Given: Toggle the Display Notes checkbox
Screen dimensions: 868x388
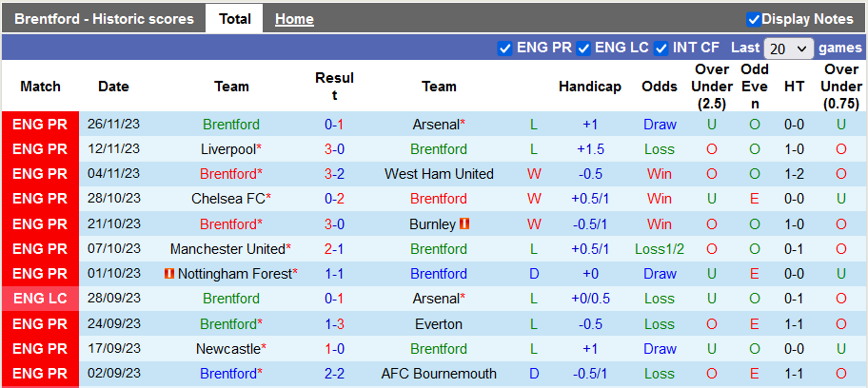Looking at the screenshot, I should point(754,19).
